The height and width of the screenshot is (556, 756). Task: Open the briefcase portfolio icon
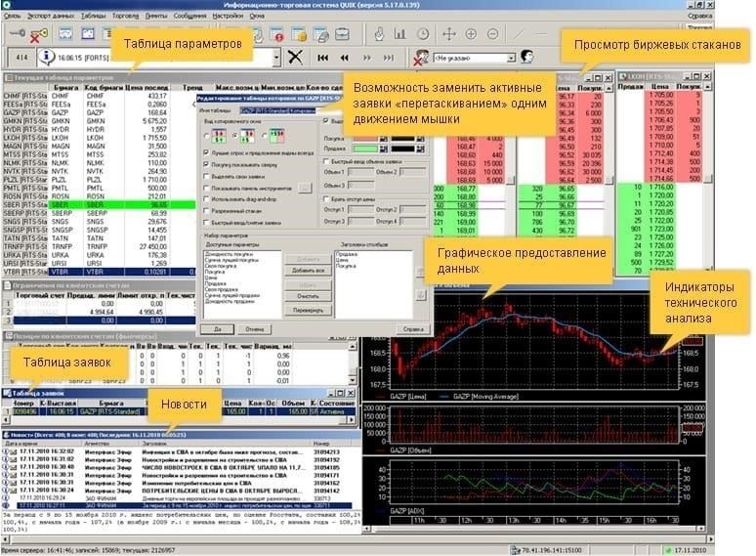[342, 34]
